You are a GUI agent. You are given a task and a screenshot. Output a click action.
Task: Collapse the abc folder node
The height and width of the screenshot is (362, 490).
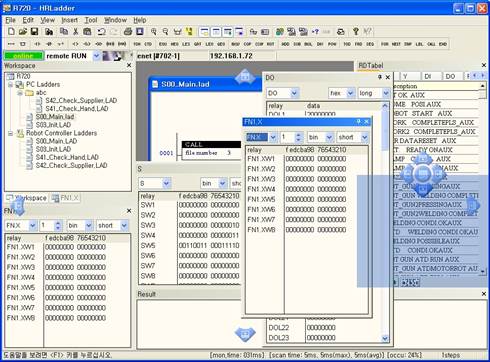[x=20, y=93]
